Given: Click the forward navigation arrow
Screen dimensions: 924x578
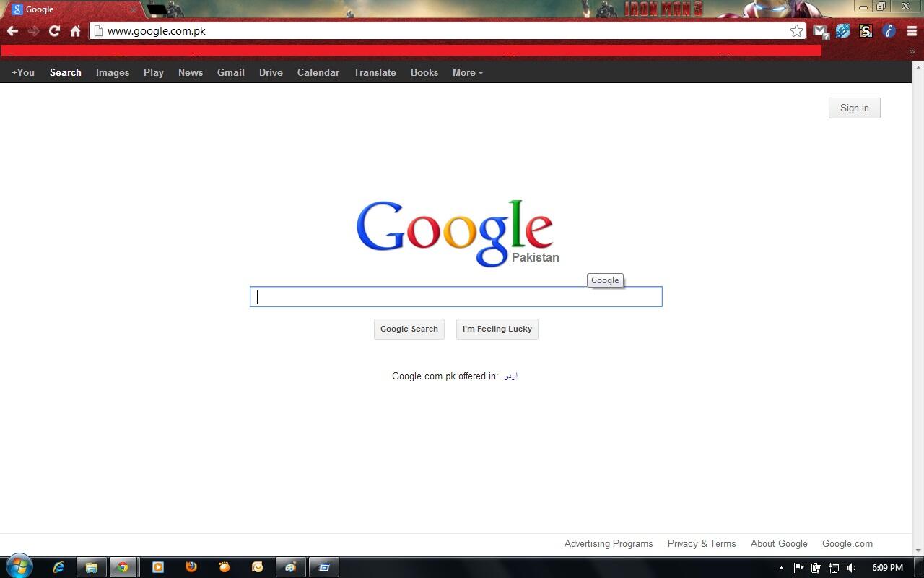Looking at the screenshot, I should [x=33, y=31].
